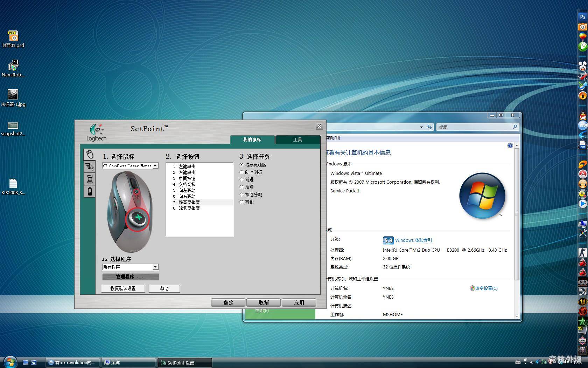The width and height of the screenshot is (588, 368).
Task: Select the 未标题-1.jpg desktop file
Action: pos(13,98)
